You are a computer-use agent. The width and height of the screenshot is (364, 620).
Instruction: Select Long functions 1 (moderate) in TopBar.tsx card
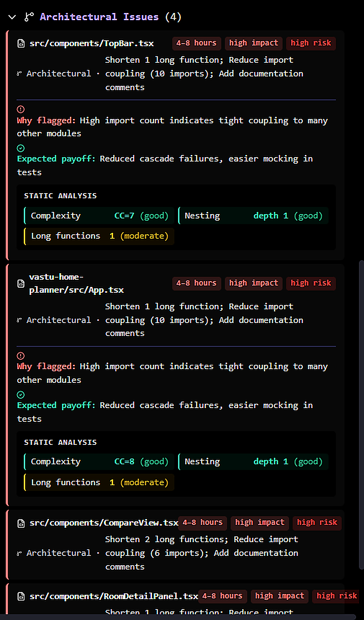tap(99, 236)
